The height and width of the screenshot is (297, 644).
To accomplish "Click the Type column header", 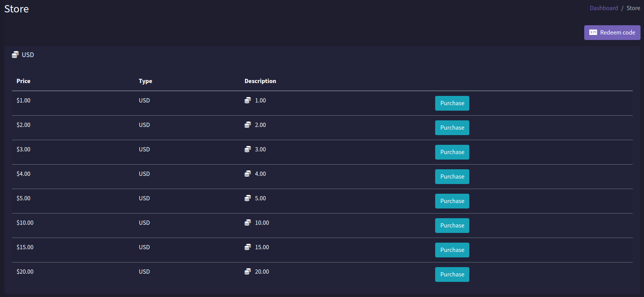I will (145, 81).
